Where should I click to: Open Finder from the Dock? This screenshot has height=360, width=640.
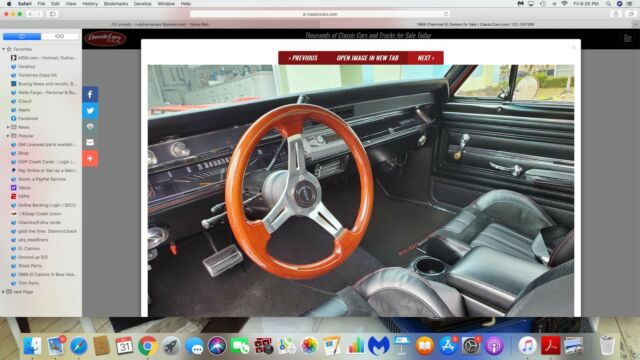pos(32,346)
